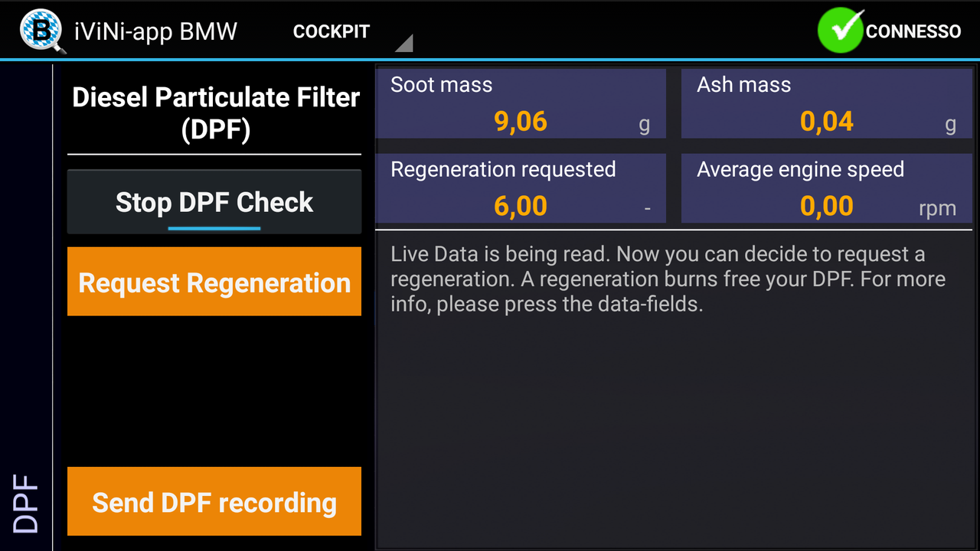The image size is (980, 551).
Task: Tap the iViNi app logo icon
Action: coord(41,31)
